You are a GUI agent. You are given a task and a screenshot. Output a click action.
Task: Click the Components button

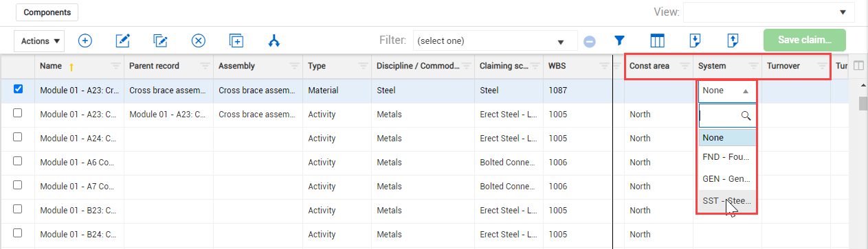(x=47, y=12)
